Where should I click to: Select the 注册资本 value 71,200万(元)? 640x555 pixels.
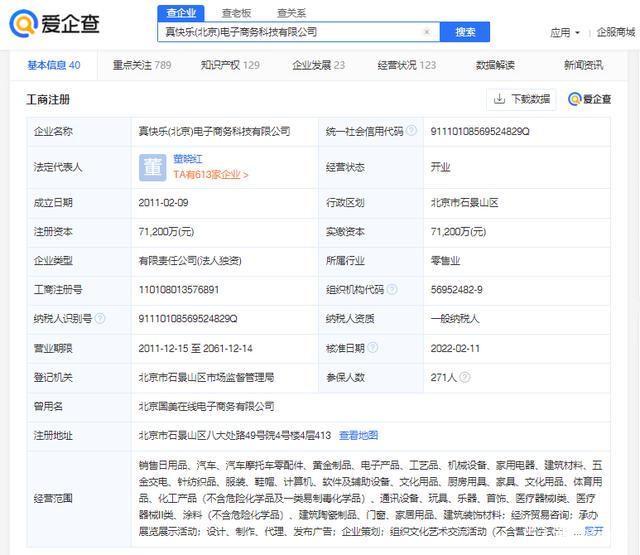pyautogui.click(x=166, y=232)
